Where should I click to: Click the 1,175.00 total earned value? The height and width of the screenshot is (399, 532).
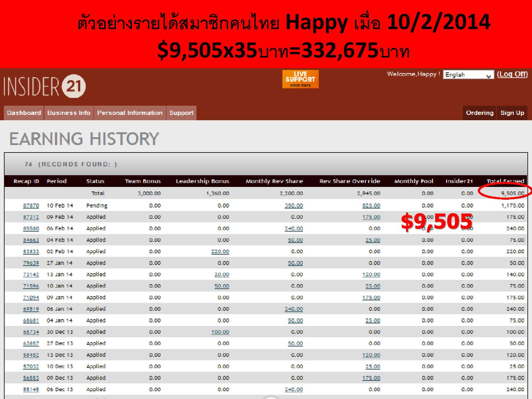click(513, 206)
